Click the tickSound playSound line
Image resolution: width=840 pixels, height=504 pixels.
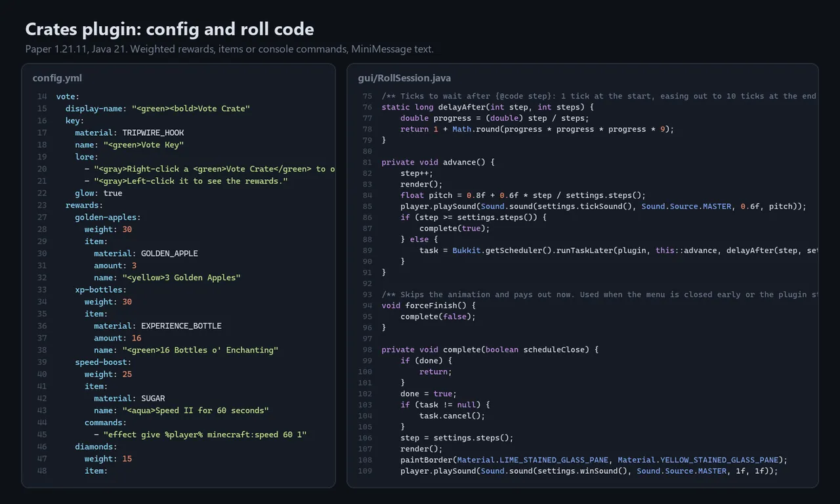[x=604, y=206]
